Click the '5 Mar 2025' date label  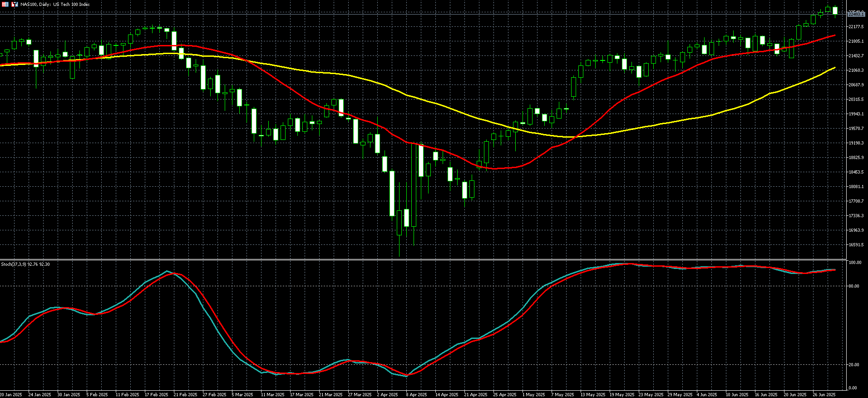[x=242, y=395]
